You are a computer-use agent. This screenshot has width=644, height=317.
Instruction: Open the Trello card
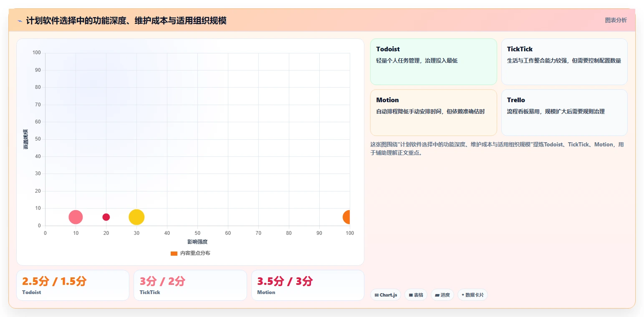tap(564, 113)
